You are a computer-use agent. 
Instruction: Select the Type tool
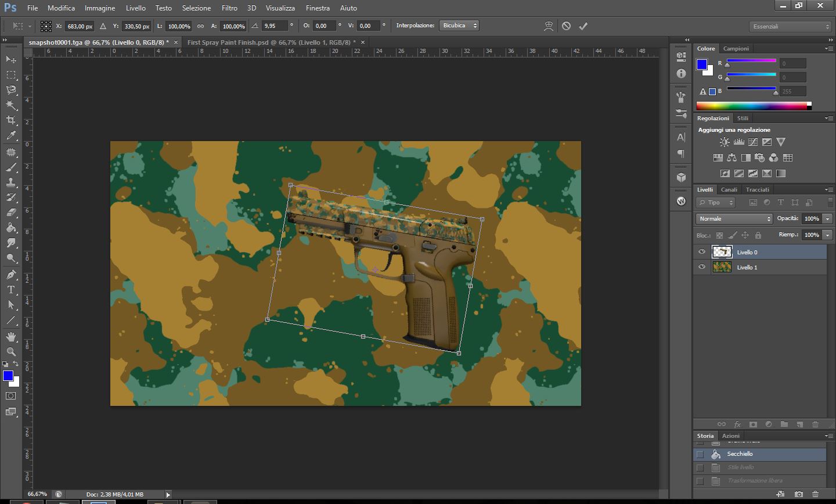tap(11, 290)
